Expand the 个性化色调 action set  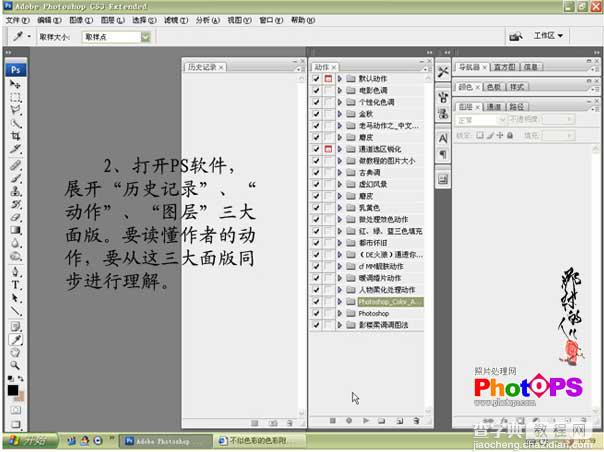(x=340, y=102)
